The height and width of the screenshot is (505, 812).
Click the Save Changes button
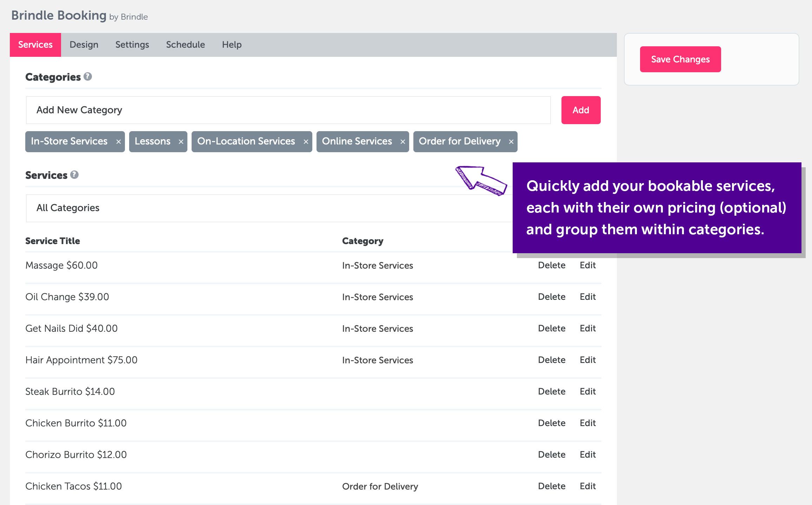680,59
